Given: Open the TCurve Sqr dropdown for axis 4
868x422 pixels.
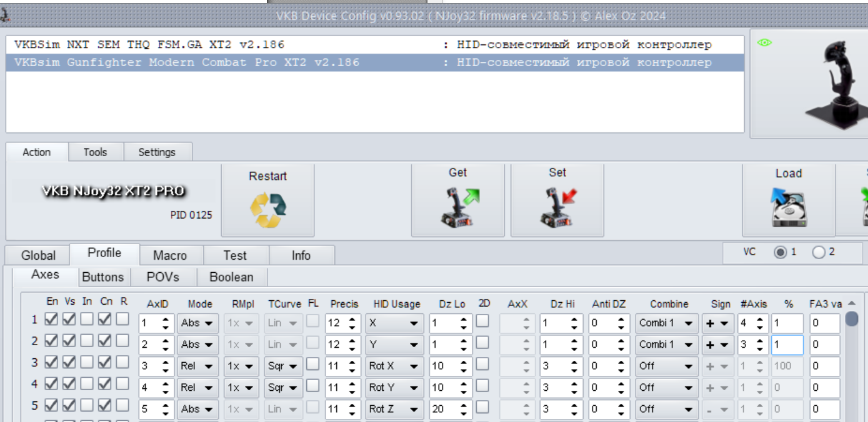Looking at the screenshot, I should (284, 388).
